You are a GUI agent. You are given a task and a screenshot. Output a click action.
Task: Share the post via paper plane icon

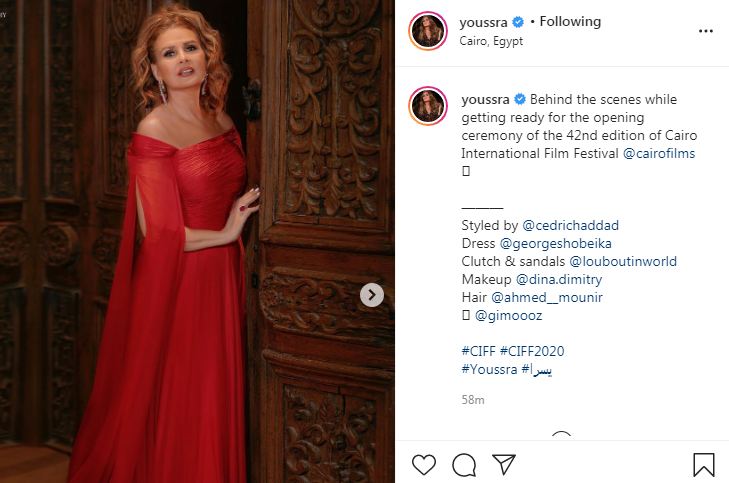point(504,464)
